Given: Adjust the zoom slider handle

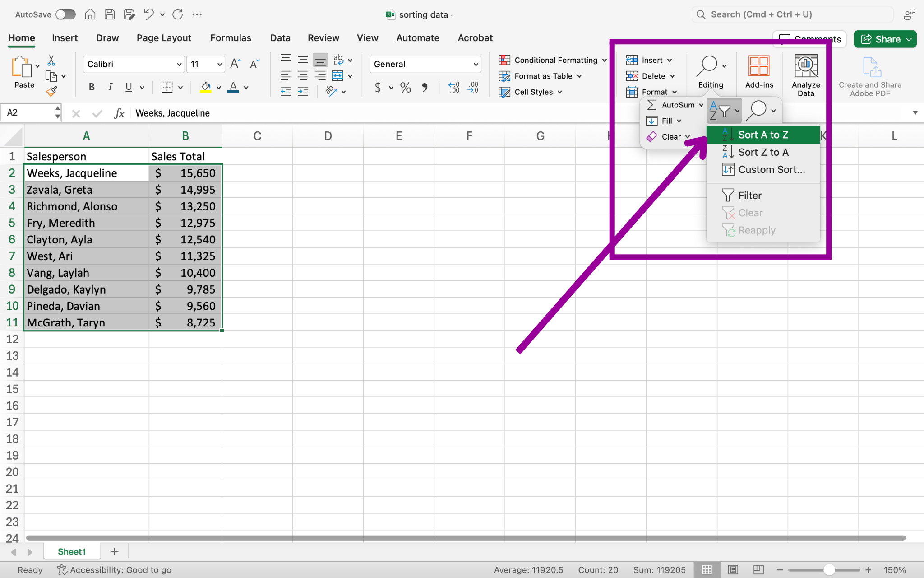Looking at the screenshot, I should (x=829, y=570).
